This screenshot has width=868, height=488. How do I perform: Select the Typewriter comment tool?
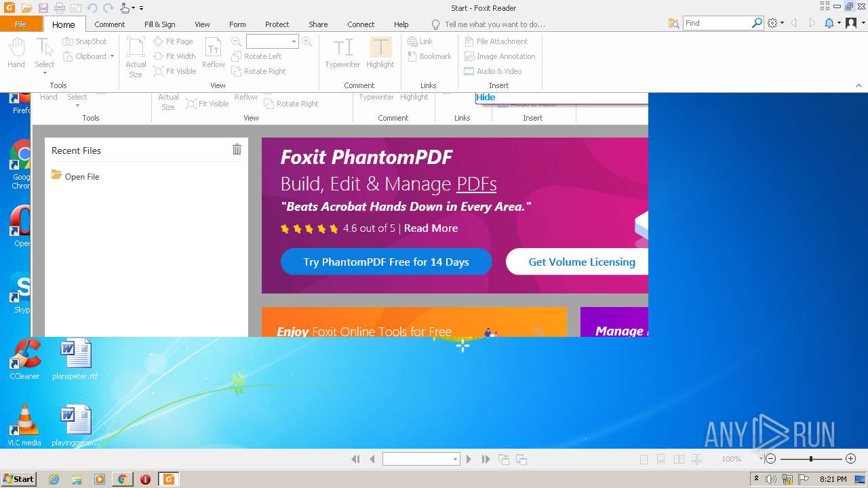[342, 53]
